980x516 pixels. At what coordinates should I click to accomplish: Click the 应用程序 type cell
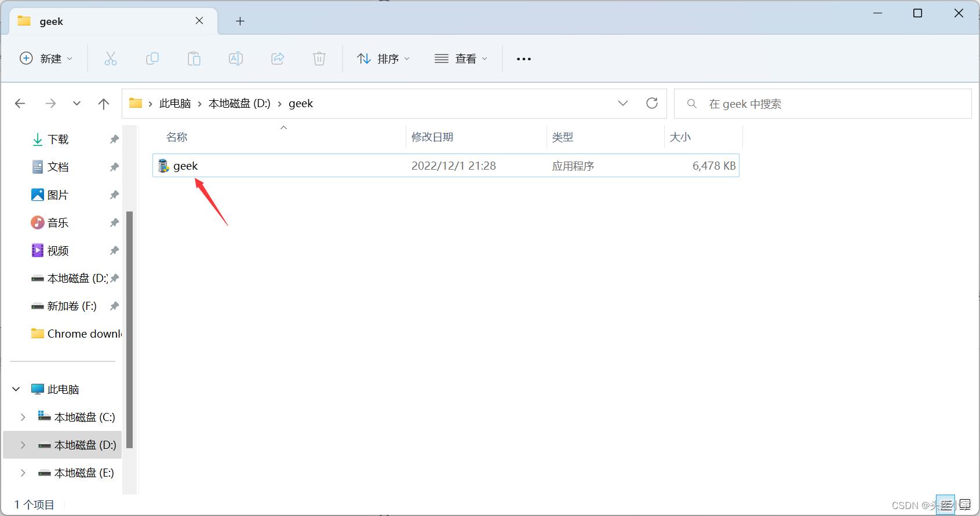pos(573,166)
